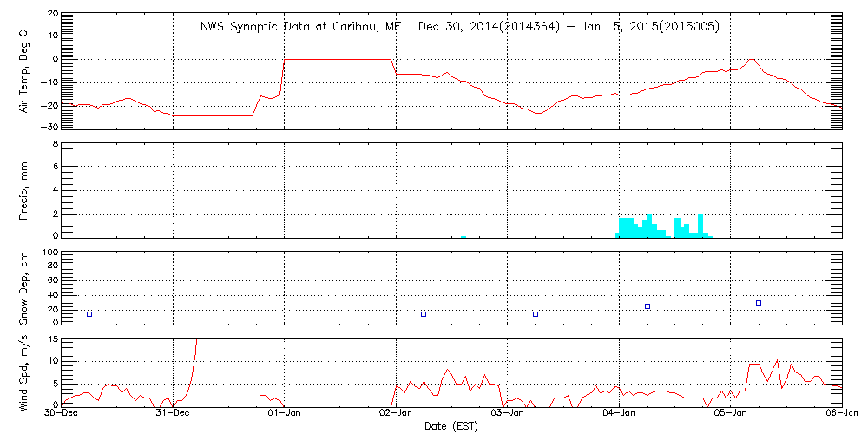Select the 03-Jan date tick label
This screenshot has height=434, width=868.
508,415
